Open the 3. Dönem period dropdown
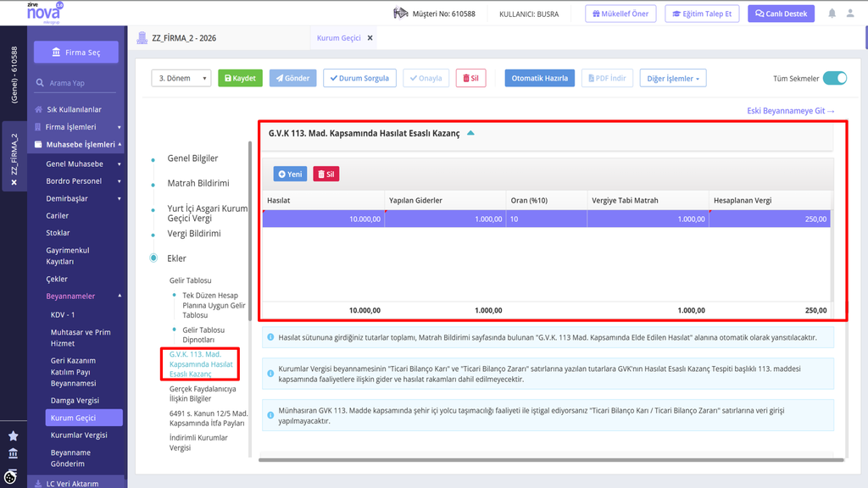Viewport: 868px width, 488px height. point(181,78)
